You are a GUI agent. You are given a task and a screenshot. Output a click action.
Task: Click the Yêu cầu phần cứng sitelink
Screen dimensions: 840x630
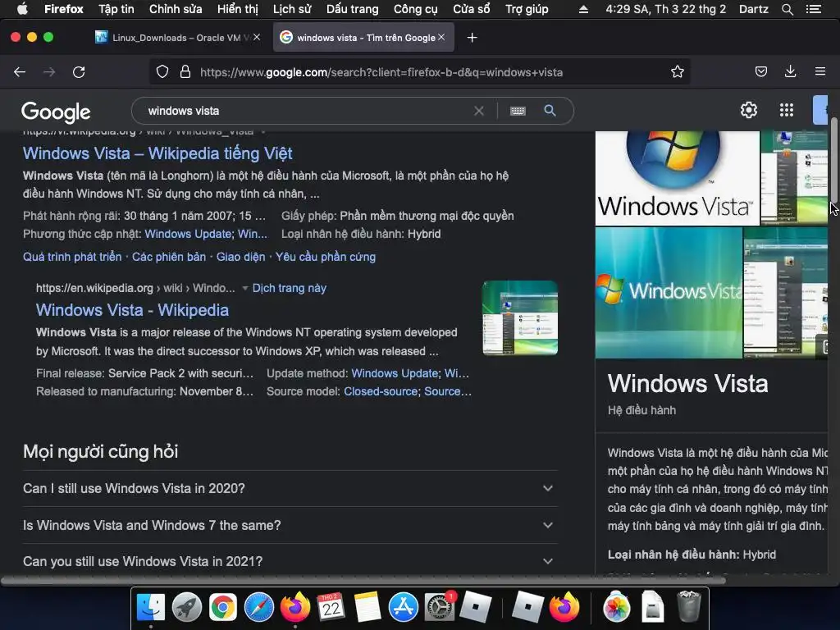click(325, 257)
